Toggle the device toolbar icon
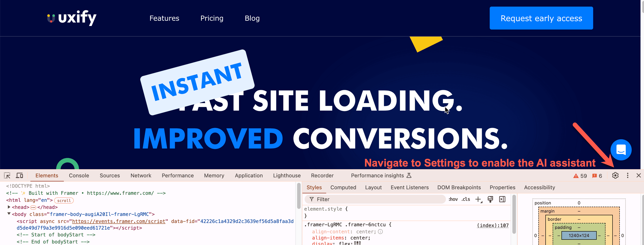 click(19, 175)
